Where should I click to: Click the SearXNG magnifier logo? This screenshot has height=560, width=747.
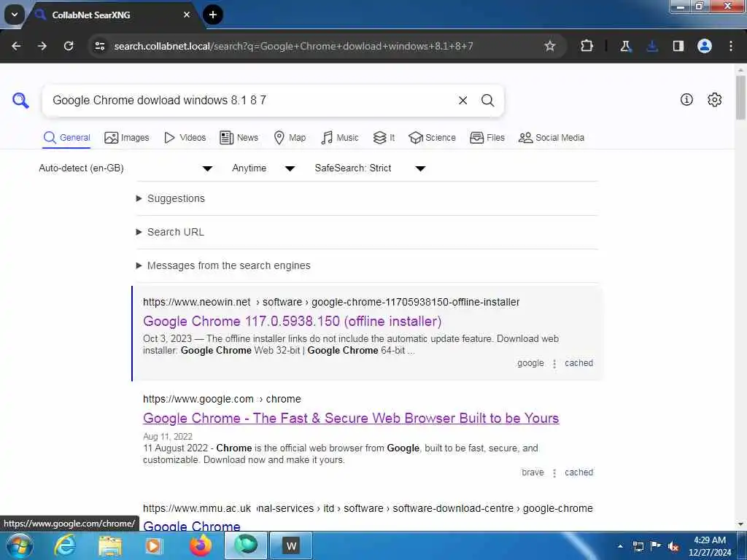(20, 100)
